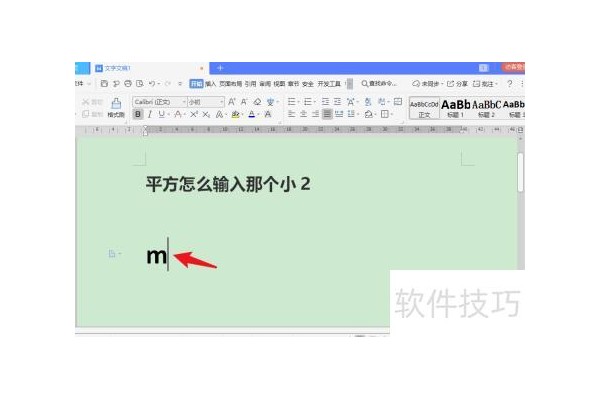Open the paragraph shading fill dropdown
Viewport: 600px width, 400px height.
[x=375, y=114]
